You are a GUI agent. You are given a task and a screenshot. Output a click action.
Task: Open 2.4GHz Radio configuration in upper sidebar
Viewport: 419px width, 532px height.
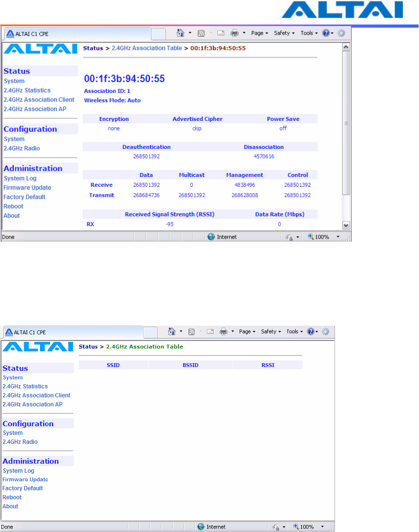tap(22, 148)
